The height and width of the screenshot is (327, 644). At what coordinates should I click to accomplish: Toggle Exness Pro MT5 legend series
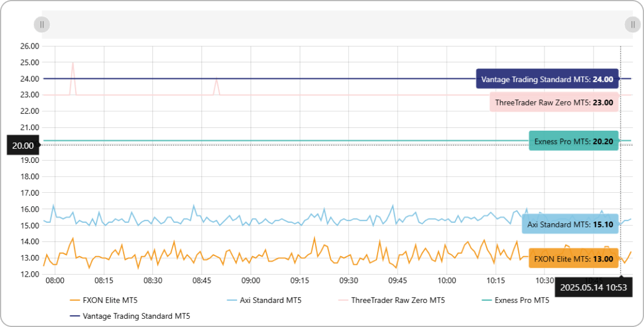coord(515,300)
